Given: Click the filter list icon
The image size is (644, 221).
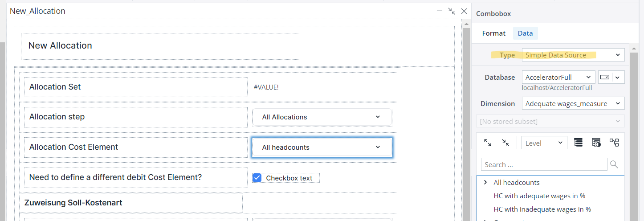Looking at the screenshot, I should [x=596, y=143].
